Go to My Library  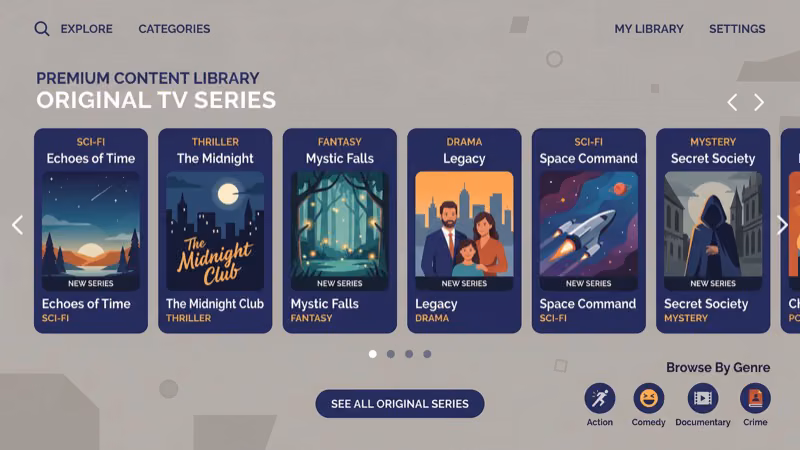[x=648, y=29]
